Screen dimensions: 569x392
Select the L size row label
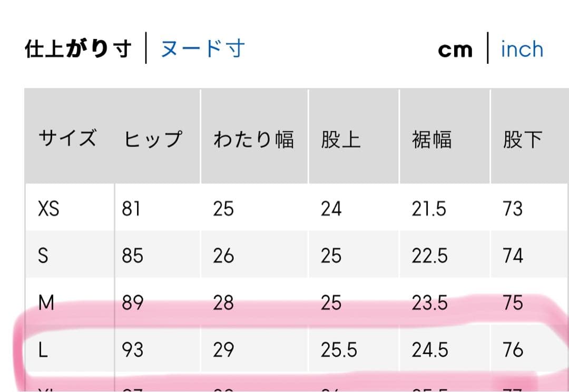43,350
